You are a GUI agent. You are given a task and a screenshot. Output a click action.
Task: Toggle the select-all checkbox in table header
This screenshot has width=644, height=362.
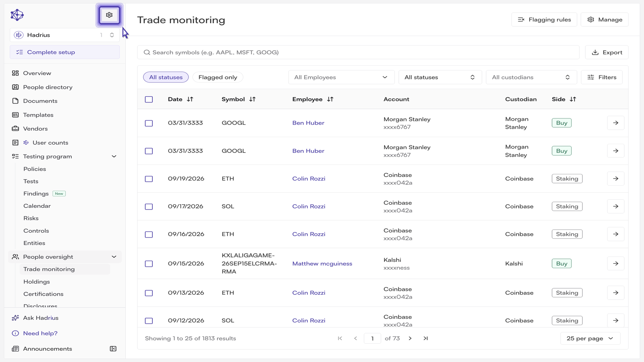click(x=149, y=100)
